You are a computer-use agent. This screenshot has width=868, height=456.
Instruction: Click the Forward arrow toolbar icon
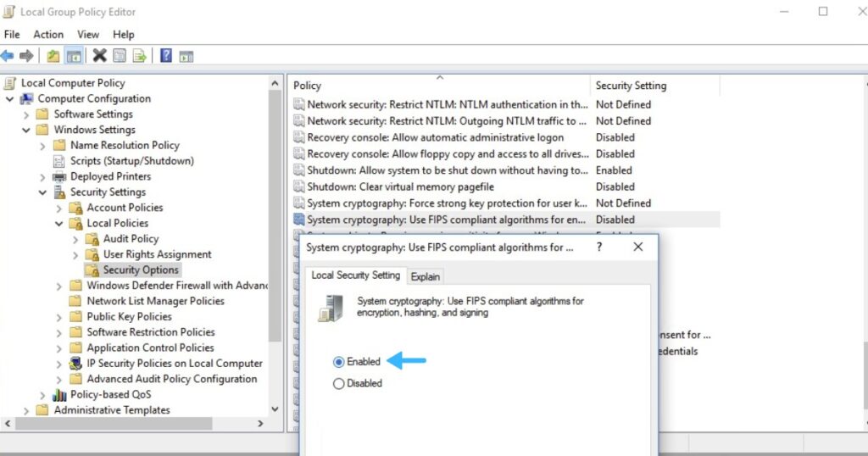click(26, 56)
